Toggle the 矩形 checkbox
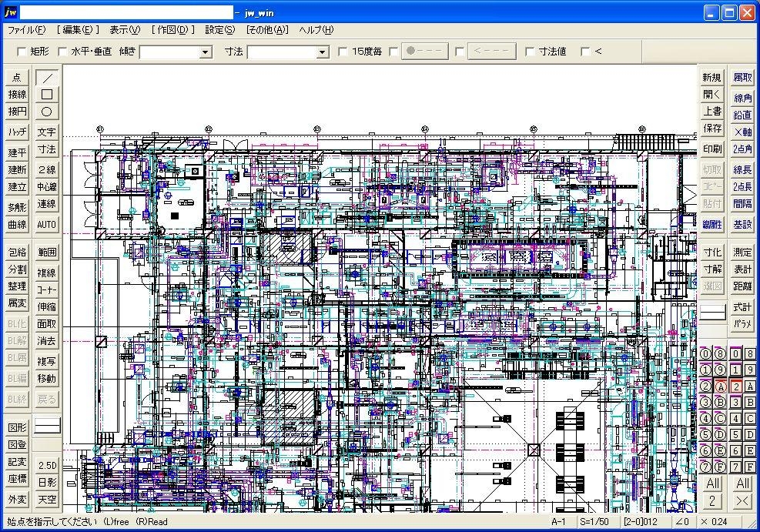Viewport: 760px width, 532px height. point(22,52)
